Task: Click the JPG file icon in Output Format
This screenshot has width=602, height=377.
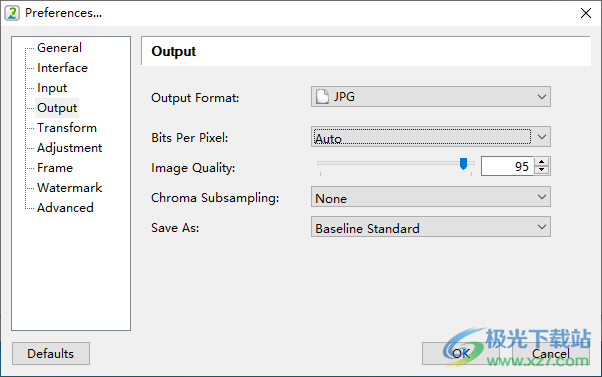Action: click(322, 96)
